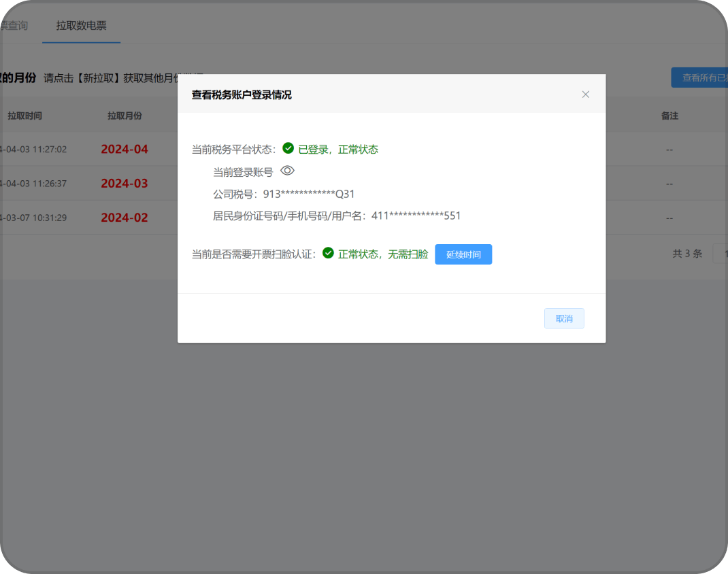Click the 04-03 11:26:37 timestamp cell
The width and height of the screenshot is (728, 574).
click(33, 184)
